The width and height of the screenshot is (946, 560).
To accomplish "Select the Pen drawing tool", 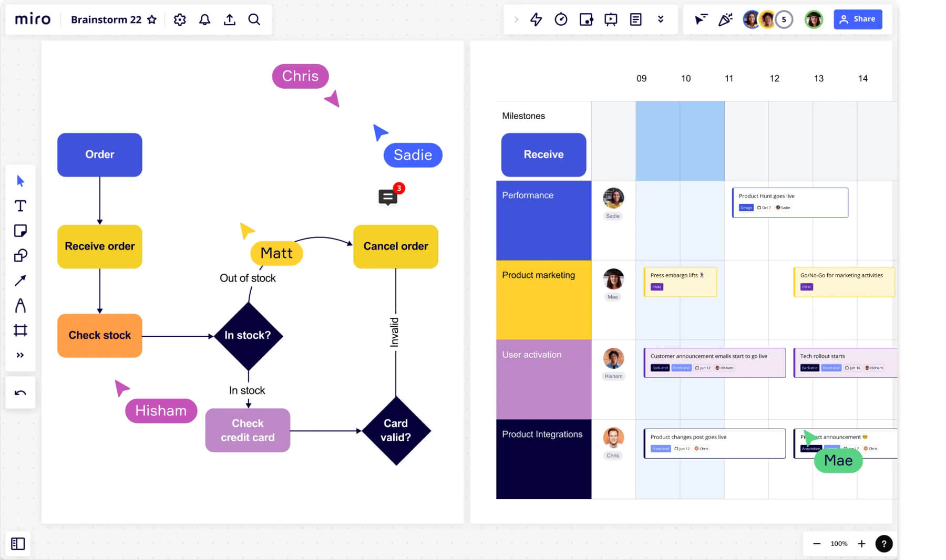I will [x=20, y=305].
